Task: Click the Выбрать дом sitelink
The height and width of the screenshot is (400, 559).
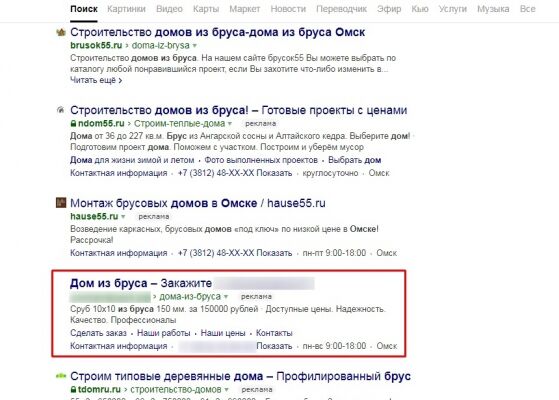Action: tap(354, 160)
